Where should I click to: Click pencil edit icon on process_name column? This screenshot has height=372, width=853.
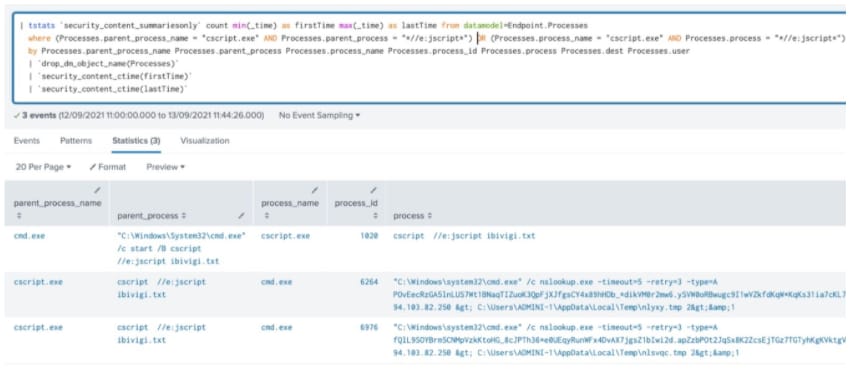click(x=314, y=190)
